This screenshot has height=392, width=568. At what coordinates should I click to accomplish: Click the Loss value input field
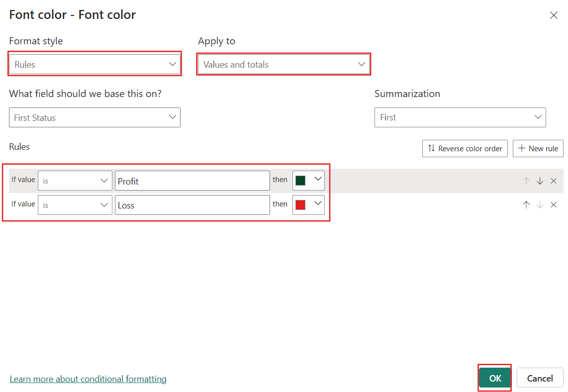click(192, 205)
